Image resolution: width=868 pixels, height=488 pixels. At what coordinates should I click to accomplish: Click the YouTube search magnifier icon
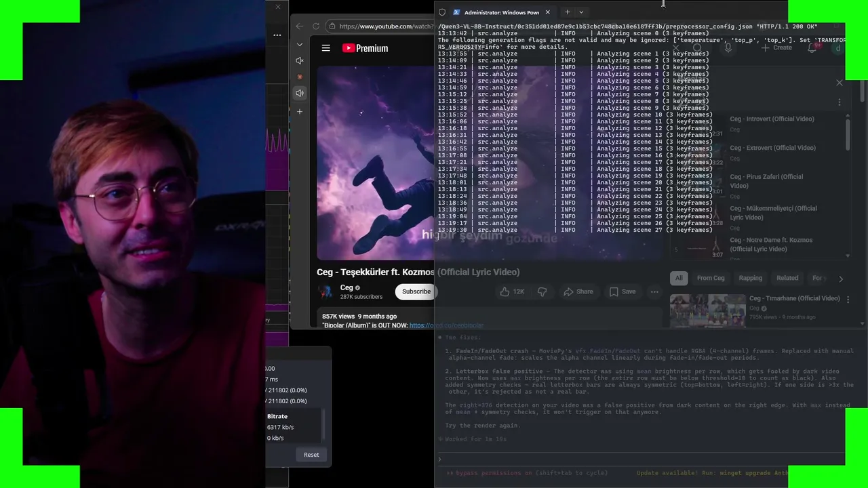[x=697, y=47]
